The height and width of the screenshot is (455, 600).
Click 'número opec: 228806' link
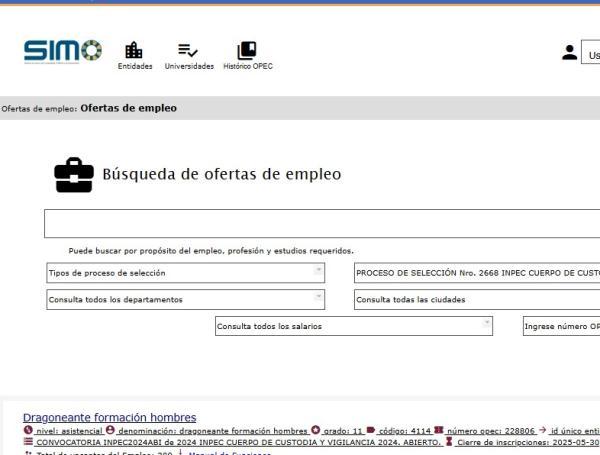click(x=491, y=431)
